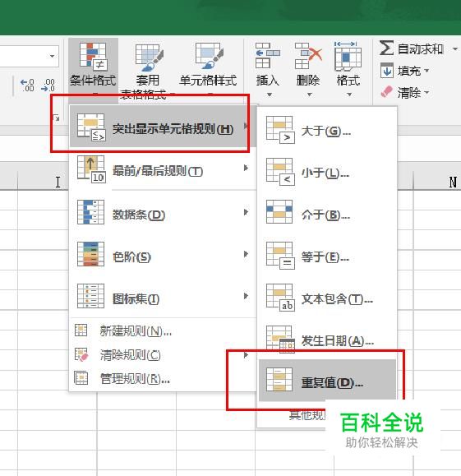The width and height of the screenshot is (461, 476).
Task: Click the 图标集(I) icon sets icon
Action: point(90,296)
